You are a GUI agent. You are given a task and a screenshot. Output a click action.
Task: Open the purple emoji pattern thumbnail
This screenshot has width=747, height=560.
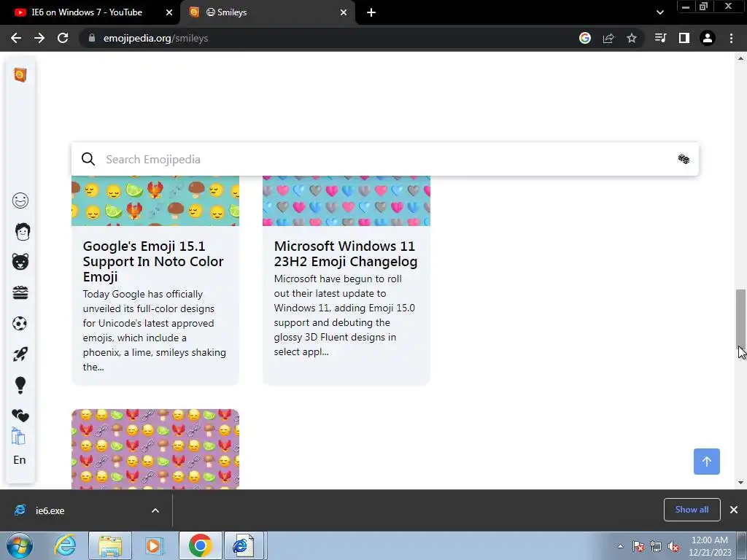(x=155, y=449)
